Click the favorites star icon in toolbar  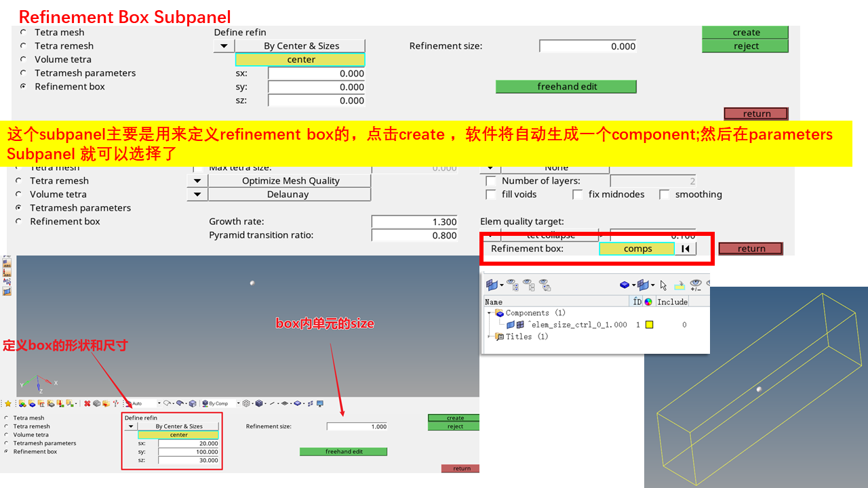pyautogui.click(x=8, y=403)
